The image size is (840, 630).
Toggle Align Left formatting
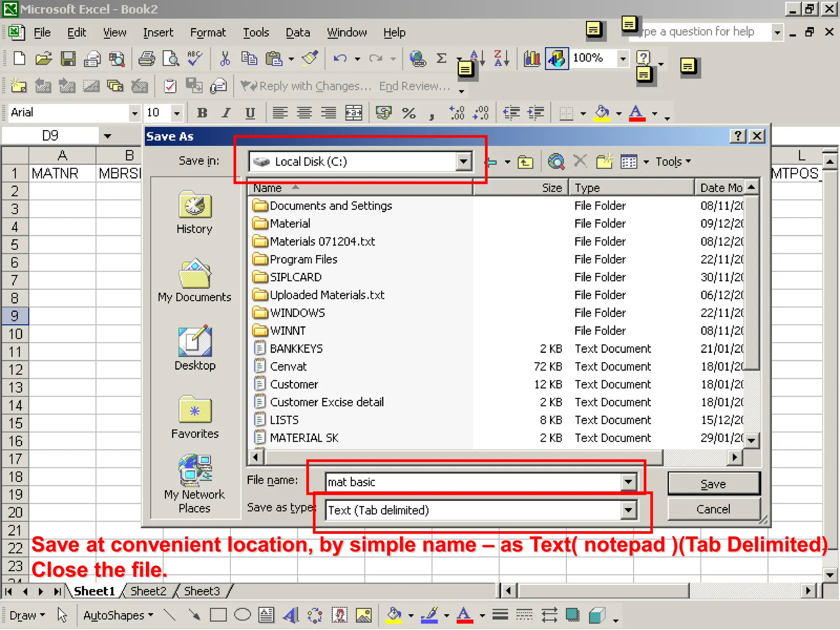(280, 112)
